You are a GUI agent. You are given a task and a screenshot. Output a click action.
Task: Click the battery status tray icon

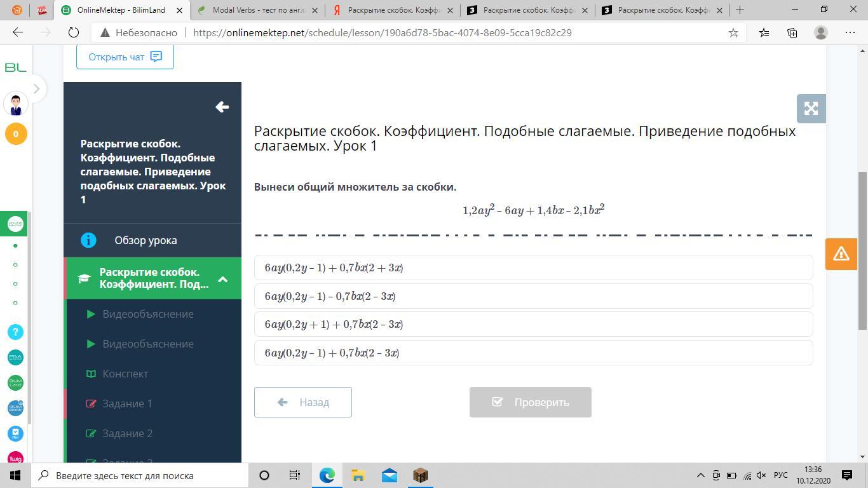click(x=731, y=475)
